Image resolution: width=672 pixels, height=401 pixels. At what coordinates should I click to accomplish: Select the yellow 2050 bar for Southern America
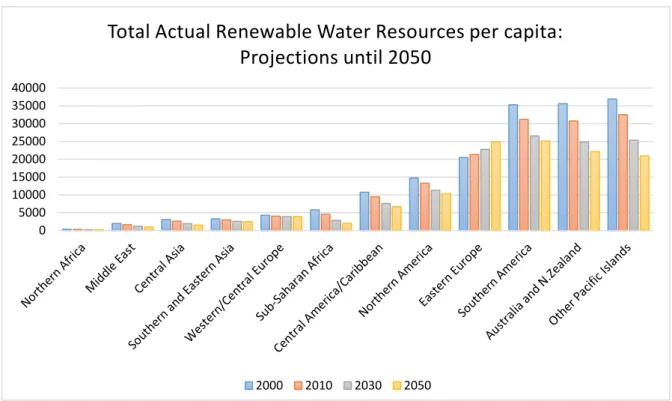click(545, 186)
